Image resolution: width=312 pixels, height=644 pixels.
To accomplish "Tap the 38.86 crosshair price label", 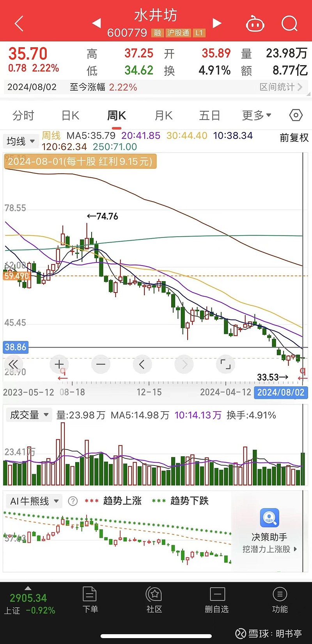I will tap(16, 347).
